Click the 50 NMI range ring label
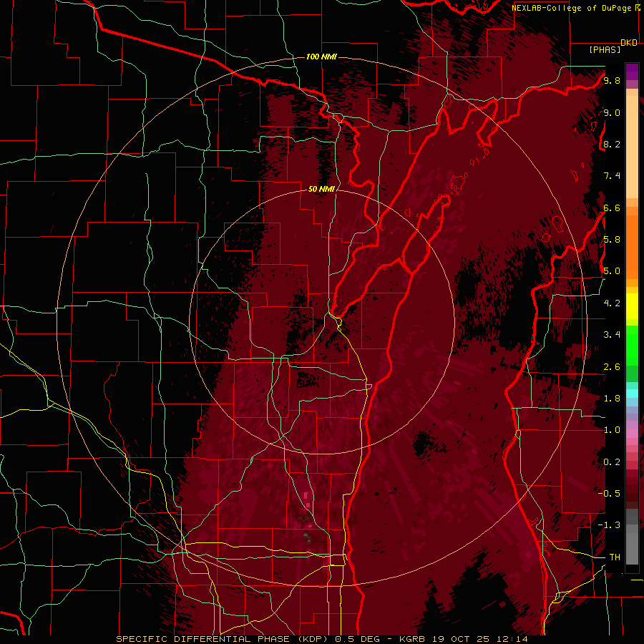 (321, 189)
